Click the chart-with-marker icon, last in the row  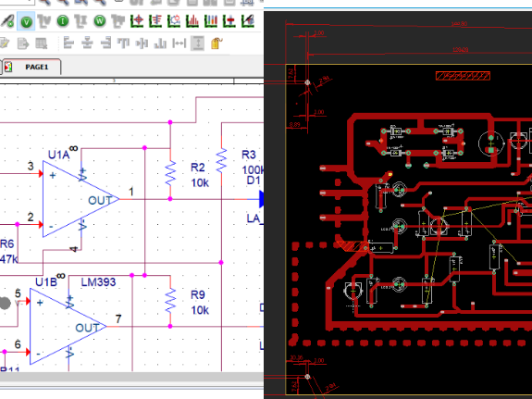click(248, 21)
